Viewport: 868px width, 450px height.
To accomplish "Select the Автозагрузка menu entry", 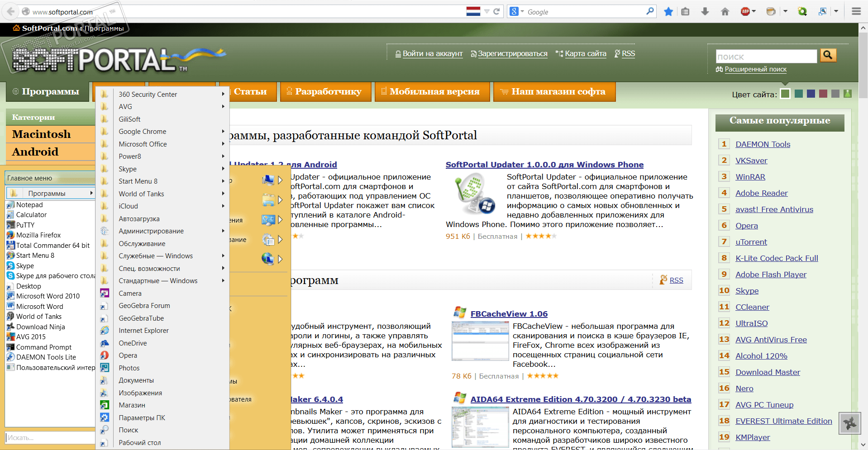I will pyautogui.click(x=139, y=219).
